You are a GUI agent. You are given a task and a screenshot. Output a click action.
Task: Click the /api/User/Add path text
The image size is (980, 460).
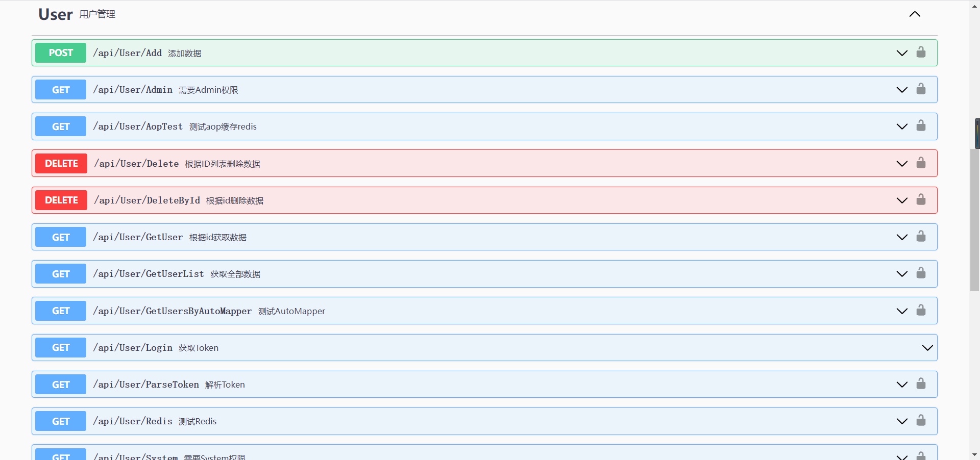coord(127,53)
